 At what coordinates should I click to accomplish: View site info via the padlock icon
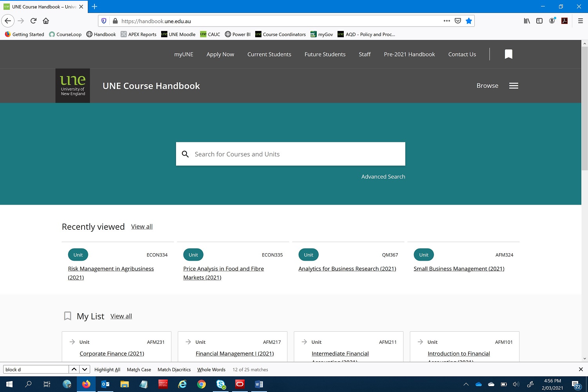[115, 21]
